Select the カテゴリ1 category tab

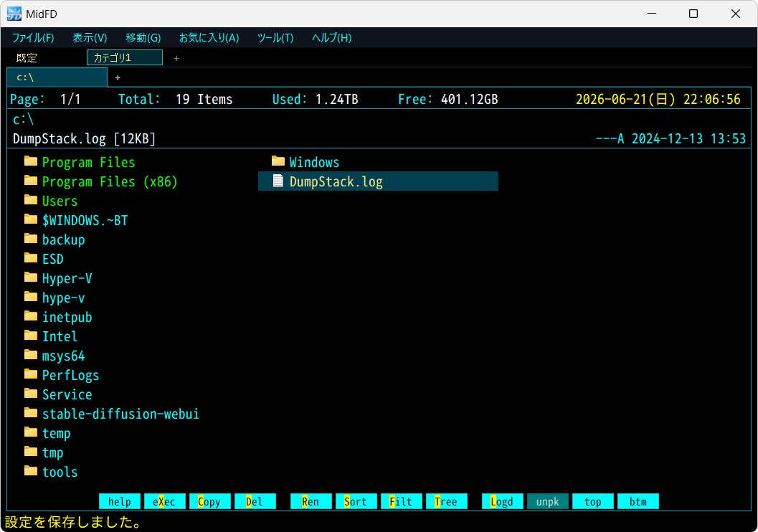point(125,57)
